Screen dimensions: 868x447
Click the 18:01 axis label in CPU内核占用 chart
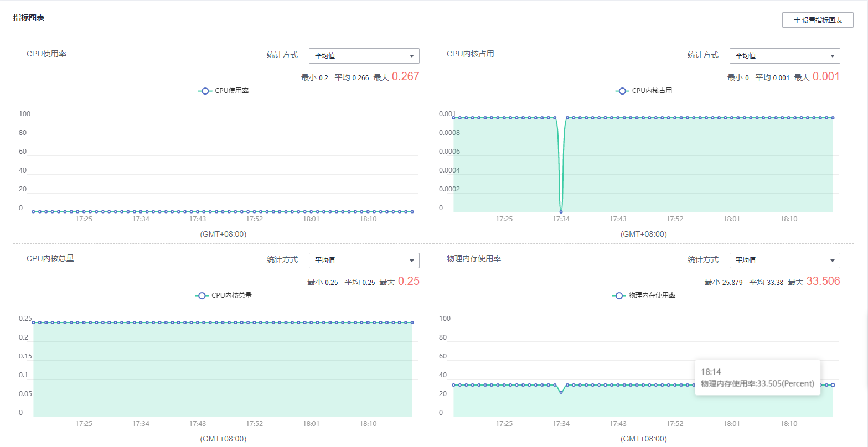pos(731,219)
